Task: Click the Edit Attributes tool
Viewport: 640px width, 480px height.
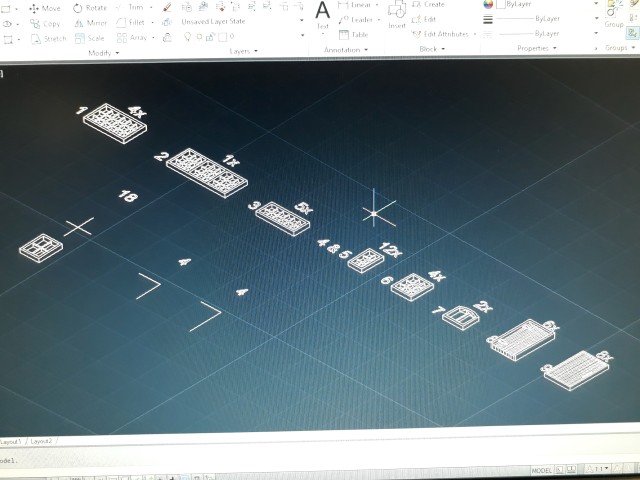Action: coord(440,34)
